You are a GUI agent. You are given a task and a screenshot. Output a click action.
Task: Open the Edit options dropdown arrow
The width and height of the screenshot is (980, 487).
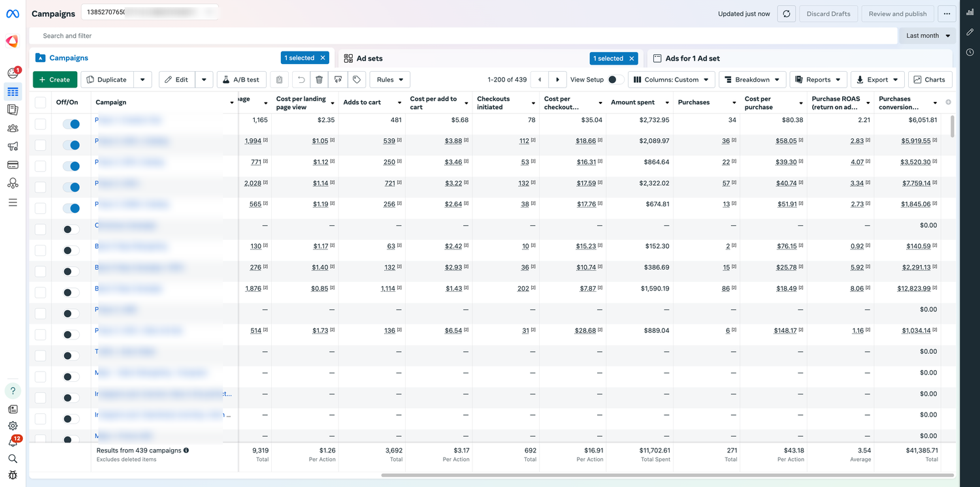(x=204, y=80)
